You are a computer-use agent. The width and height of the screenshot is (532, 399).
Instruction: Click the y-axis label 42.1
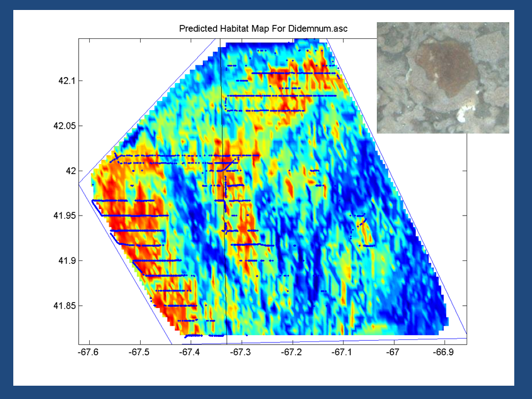[66, 81]
